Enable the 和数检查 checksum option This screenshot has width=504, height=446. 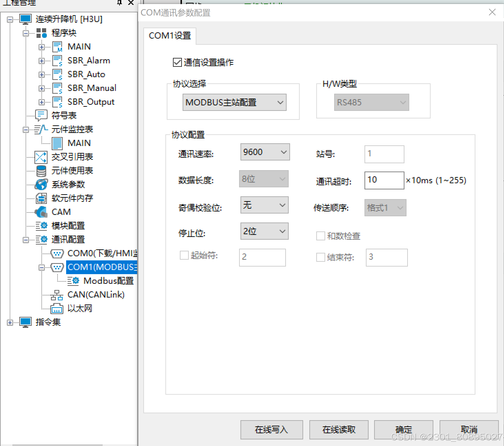tap(320, 236)
